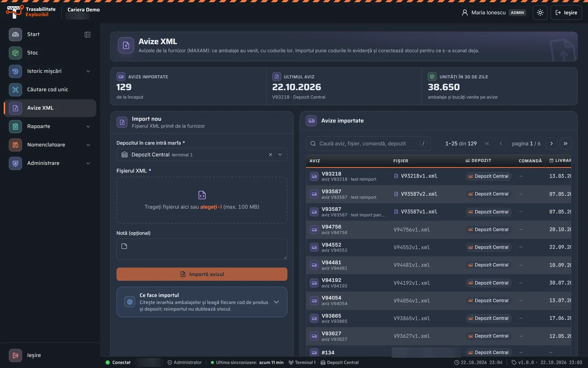This screenshot has height=368, width=588.
Task: Click Depozit Central badge in row V94481
Action: (x=488, y=265)
